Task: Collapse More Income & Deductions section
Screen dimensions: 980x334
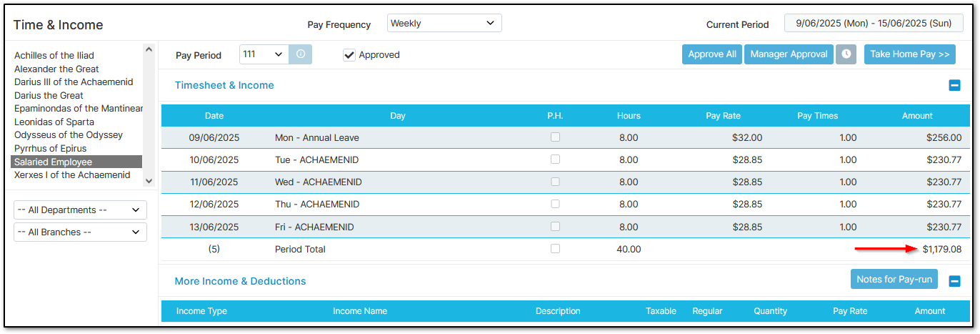Action: coord(954,281)
